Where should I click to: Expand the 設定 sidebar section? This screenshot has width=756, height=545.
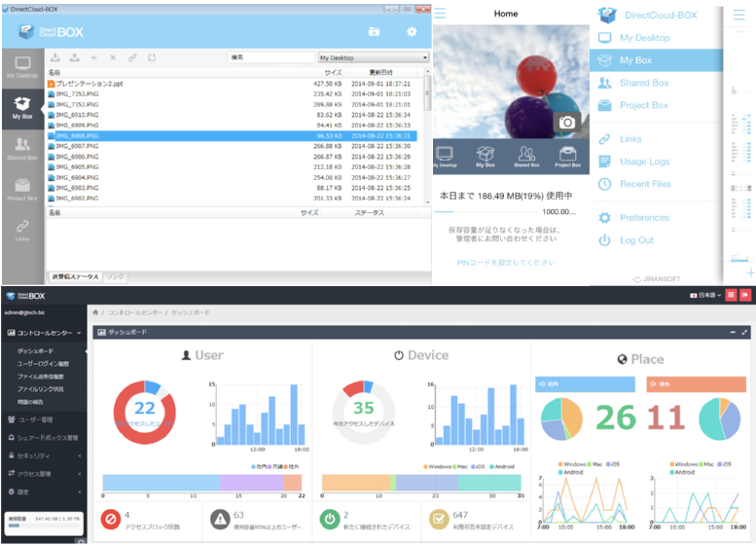(x=44, y=491)
